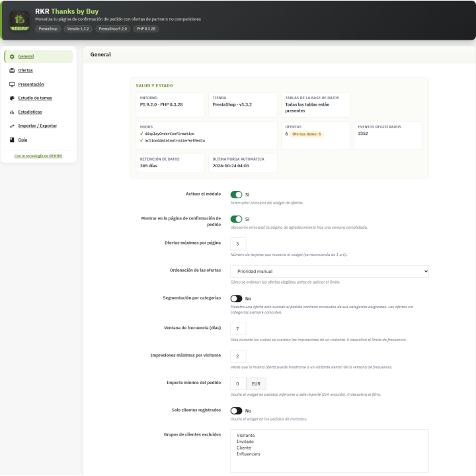Open Importar / Exportar section
The image size is (476, 476).
click(37, 126)
